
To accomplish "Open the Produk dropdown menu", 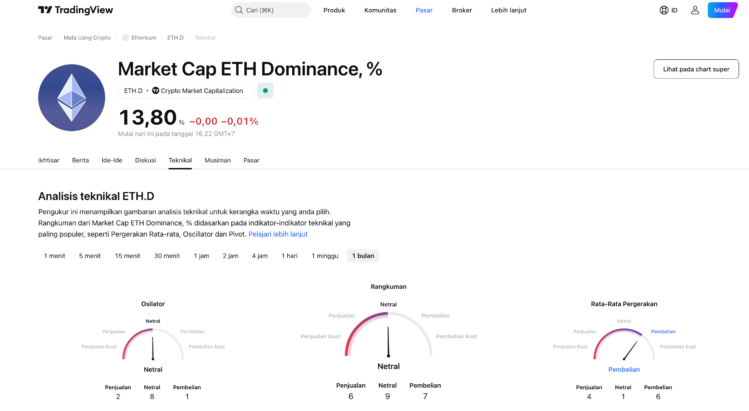I will pos(334,10).
